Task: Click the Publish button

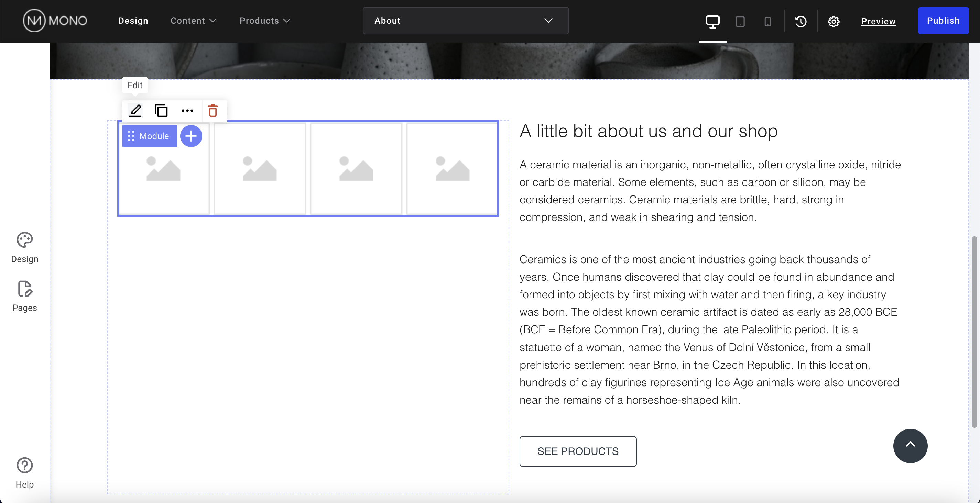Action: [943, 21]
